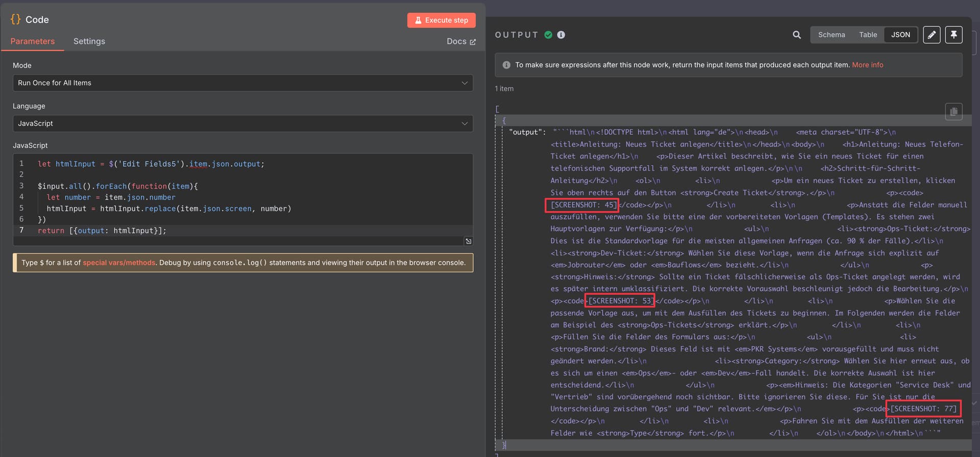
Task: Expand the Mode dropdown chevron
Action: [464, 83]
